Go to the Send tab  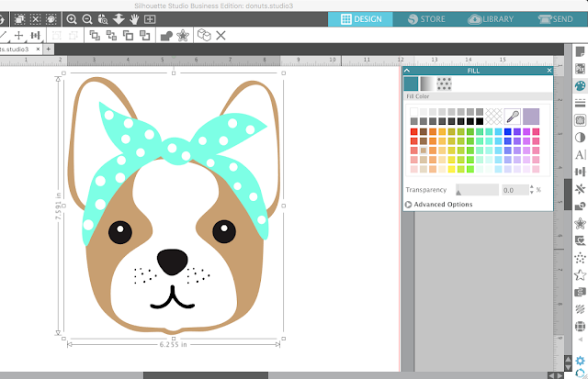point(557,18)
